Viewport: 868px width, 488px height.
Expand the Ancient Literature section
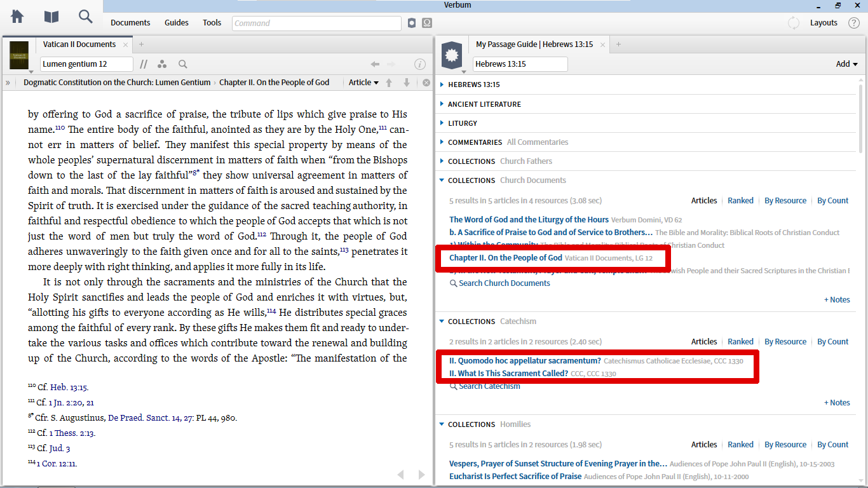[x=442, y=104]
